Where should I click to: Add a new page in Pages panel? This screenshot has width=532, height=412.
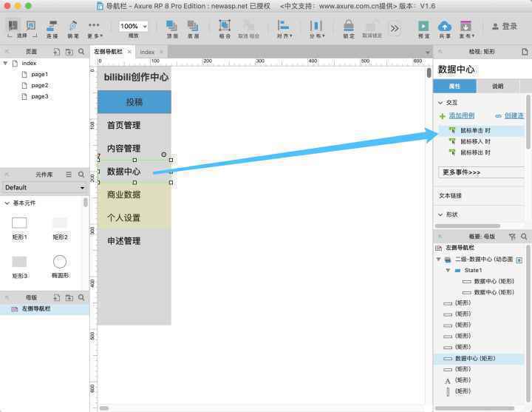57,52
